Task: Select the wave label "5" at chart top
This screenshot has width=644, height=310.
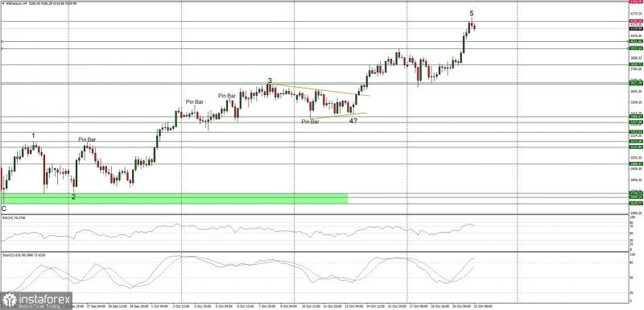Action: tap(472, 14)
